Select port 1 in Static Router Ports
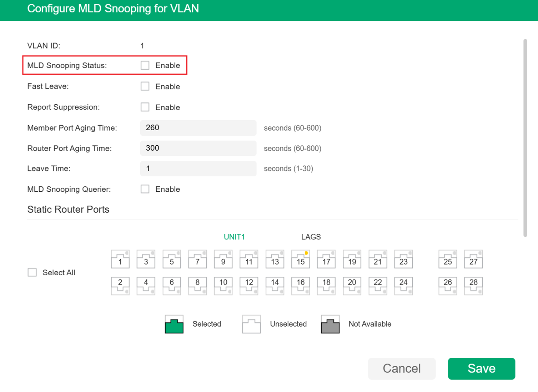Image resolution: width=538 pixels, height=392 pixels. tap(120, 260)
